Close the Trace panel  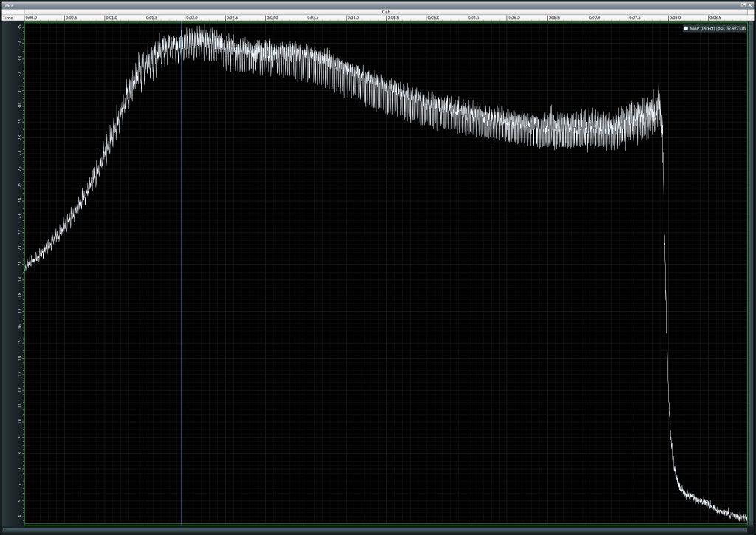(750, 5)
